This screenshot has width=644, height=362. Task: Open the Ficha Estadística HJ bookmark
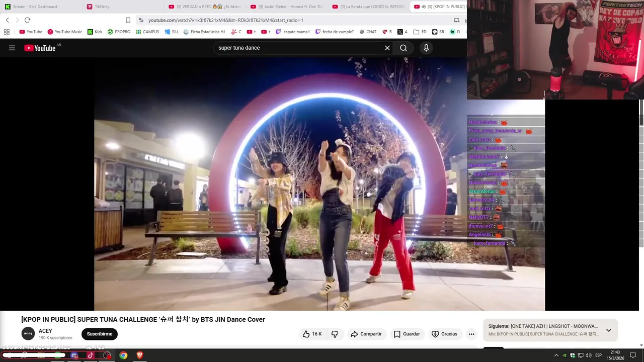click(x=204, y=32)
